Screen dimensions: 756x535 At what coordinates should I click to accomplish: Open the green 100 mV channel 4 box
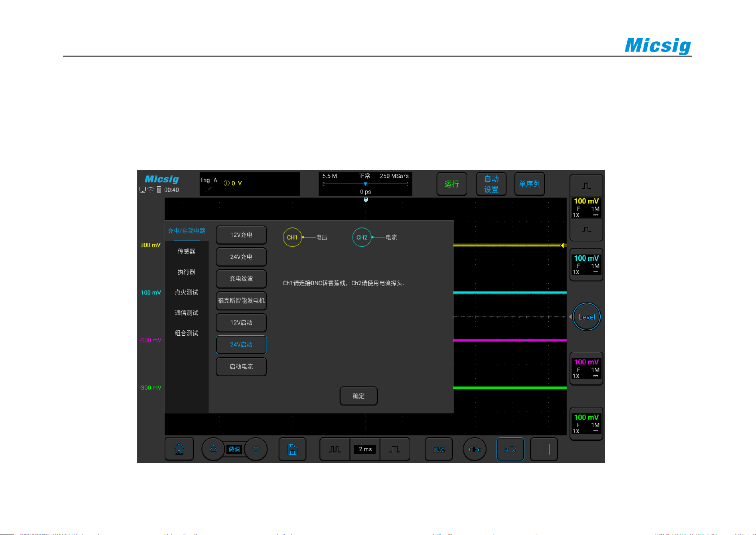tap(586, 424)
